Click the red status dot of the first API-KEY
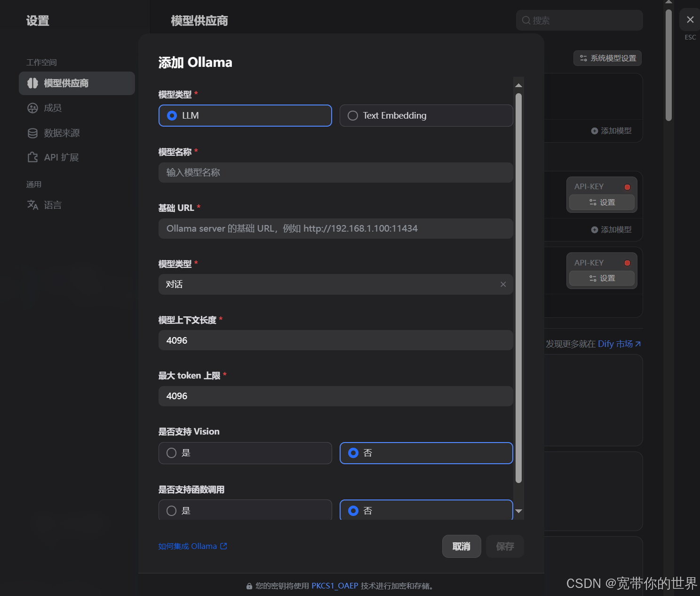700x596 pixels. pyautogui.click(x=627, y=187)
